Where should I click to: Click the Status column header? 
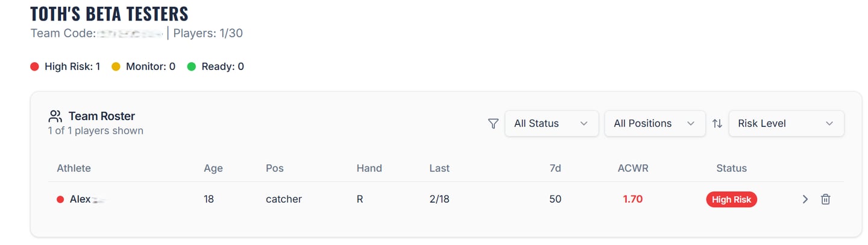click(x=731, y=168)
